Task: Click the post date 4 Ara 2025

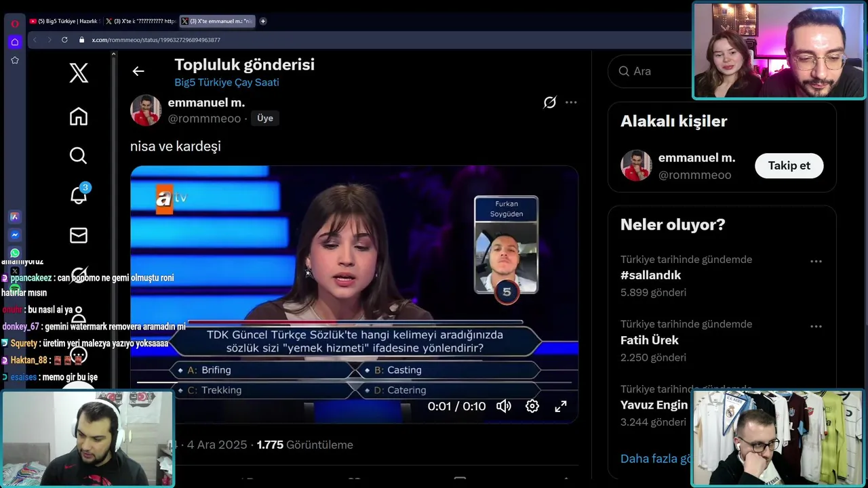Action: tap(217, 445)
